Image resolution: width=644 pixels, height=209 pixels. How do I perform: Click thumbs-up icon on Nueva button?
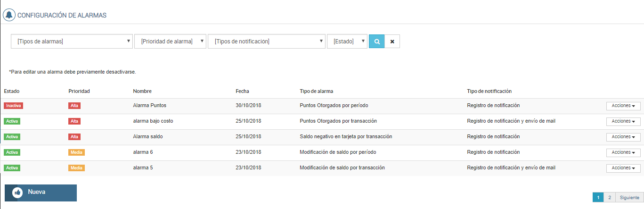17,192
